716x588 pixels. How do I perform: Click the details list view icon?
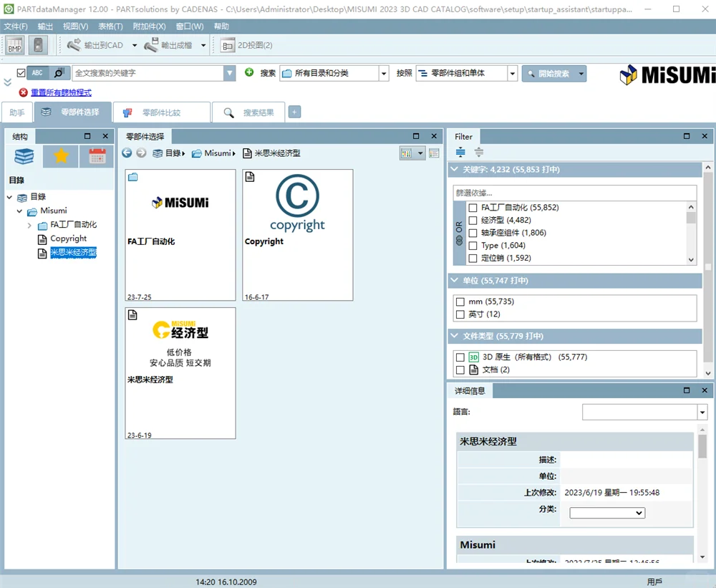coord(435,153)
